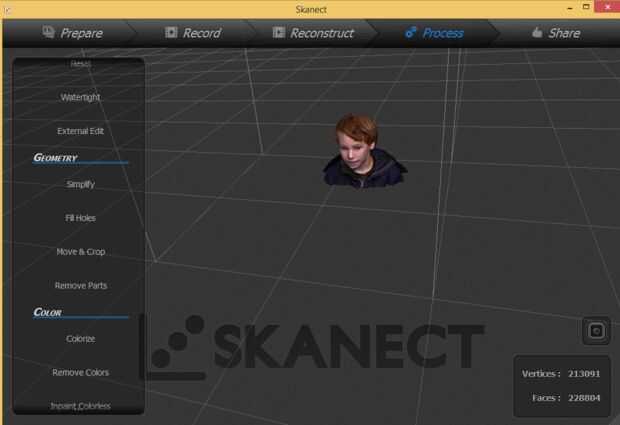Screen dimensions: 620x425
Task: Click the Reconstruct tab icon
Action: [278, 32]
